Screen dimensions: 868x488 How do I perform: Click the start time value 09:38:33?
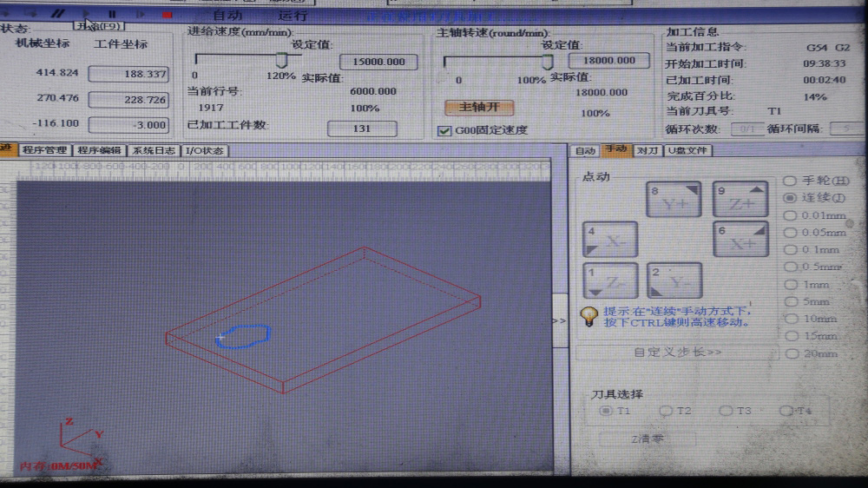825,63
